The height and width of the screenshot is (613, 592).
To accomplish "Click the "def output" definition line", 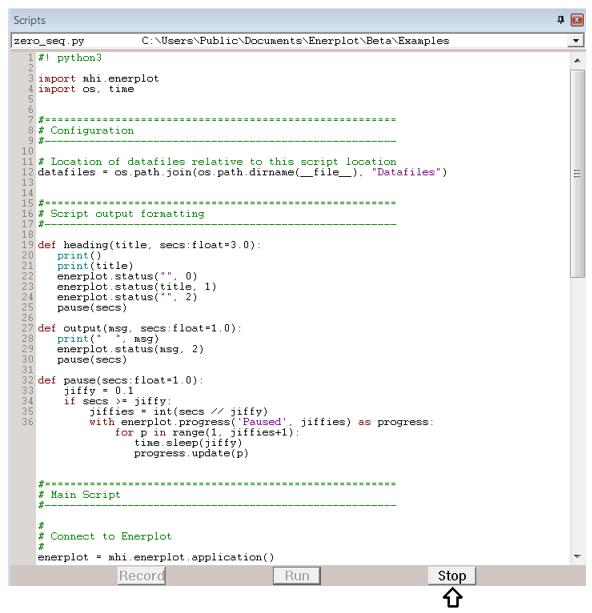I will coord(140,328).
